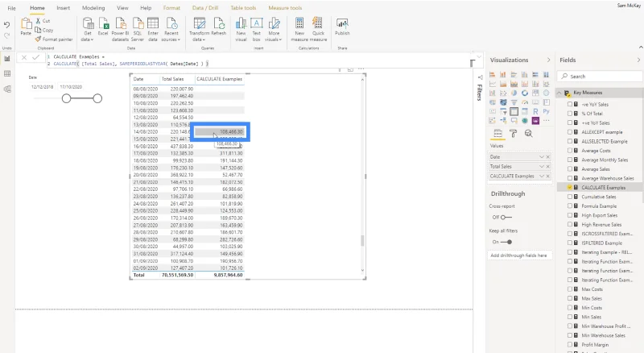
Task: Insert a New visual from the ribbon
Action: coord(241,29)
